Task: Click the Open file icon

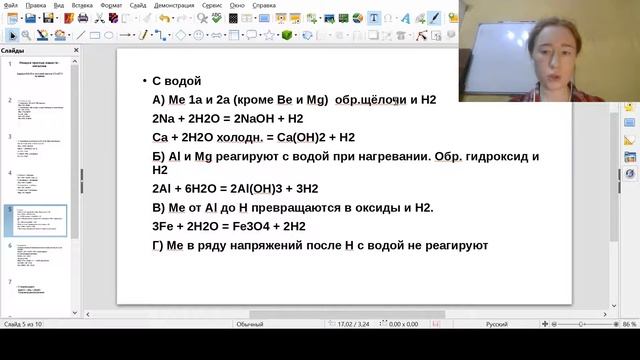Action: tap(30, 18)
